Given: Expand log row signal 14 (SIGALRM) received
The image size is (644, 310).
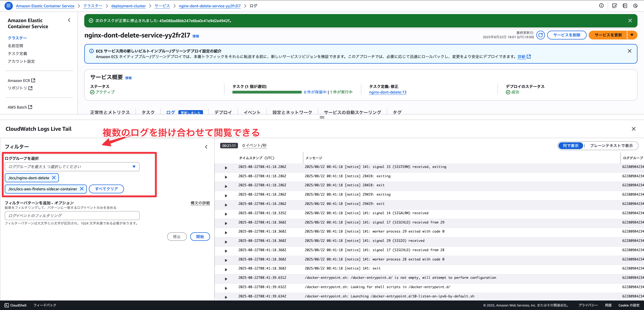Looking at the screenshot, I should click(226, 214).
